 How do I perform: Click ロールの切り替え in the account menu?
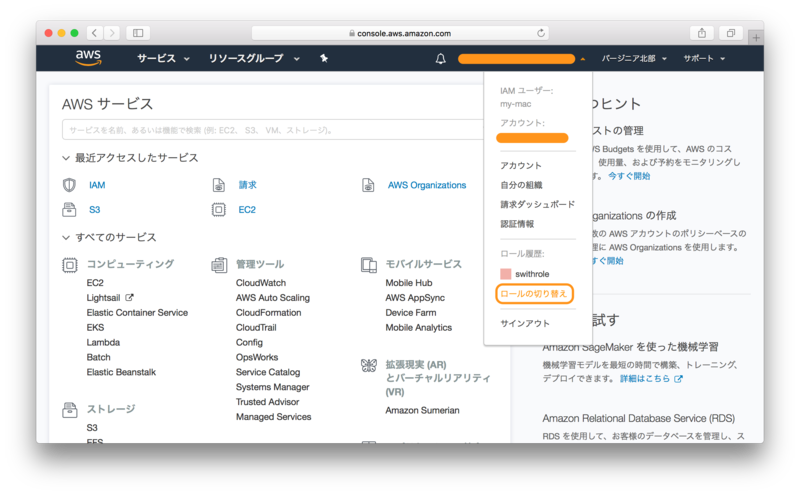click(x=534, y=294)
